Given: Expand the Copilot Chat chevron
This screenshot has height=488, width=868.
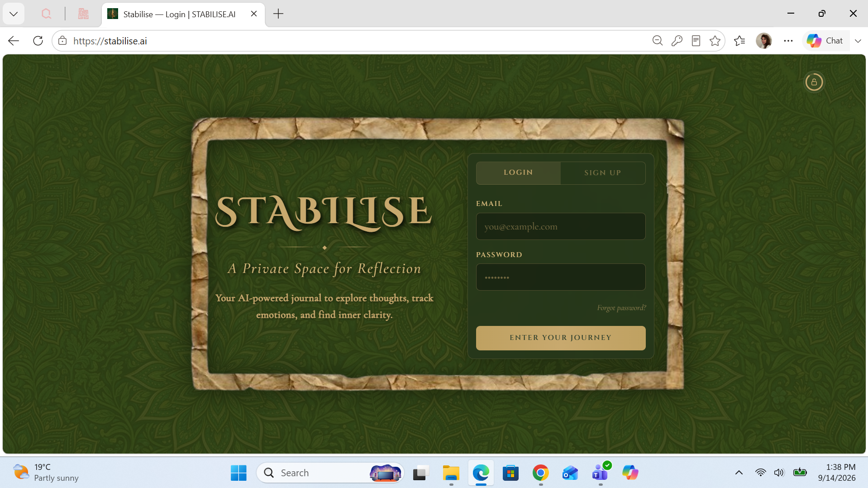Looking at the screenshot, I should (x=858, y=41).
